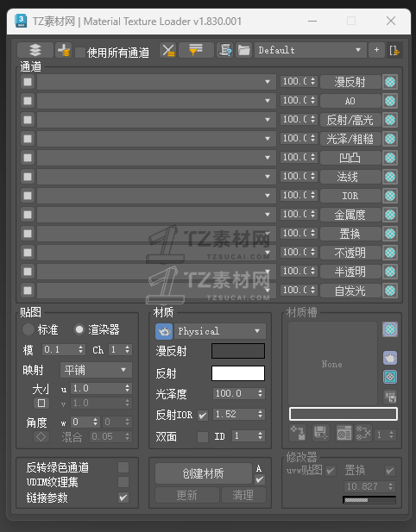The image size is (416, 532).
Task: Click the help script icon
Action: coord(224,50)
